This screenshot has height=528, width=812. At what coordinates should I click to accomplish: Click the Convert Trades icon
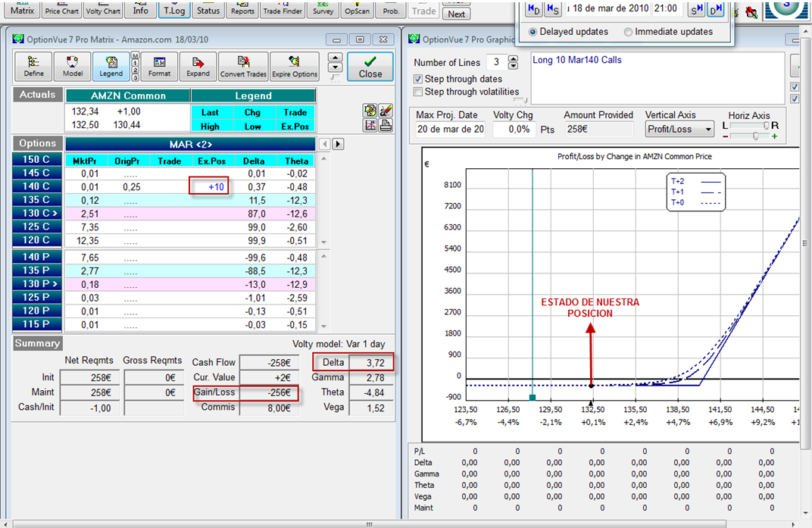(243, 66)
